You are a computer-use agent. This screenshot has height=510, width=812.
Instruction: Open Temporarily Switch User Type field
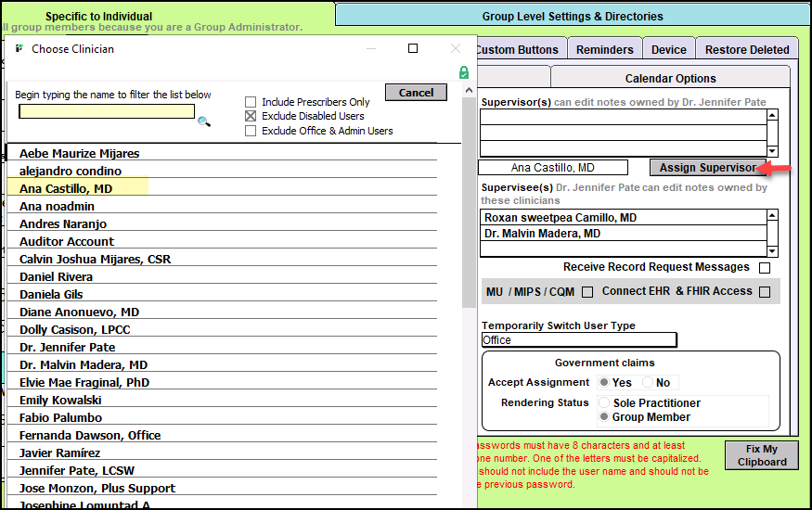tap(578, 340)
